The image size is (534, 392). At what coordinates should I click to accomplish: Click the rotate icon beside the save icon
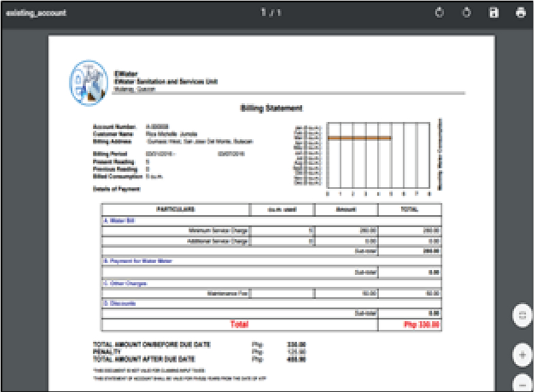pyautogui.click(x=467, y=13)
